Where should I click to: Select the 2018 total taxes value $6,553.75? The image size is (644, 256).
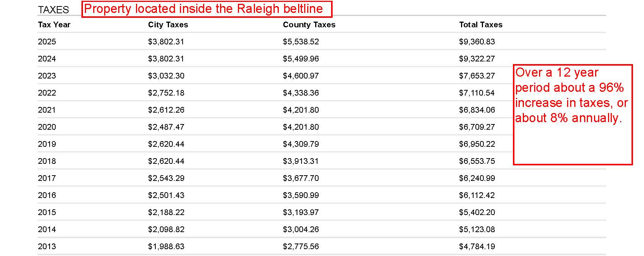click(477, 161)
